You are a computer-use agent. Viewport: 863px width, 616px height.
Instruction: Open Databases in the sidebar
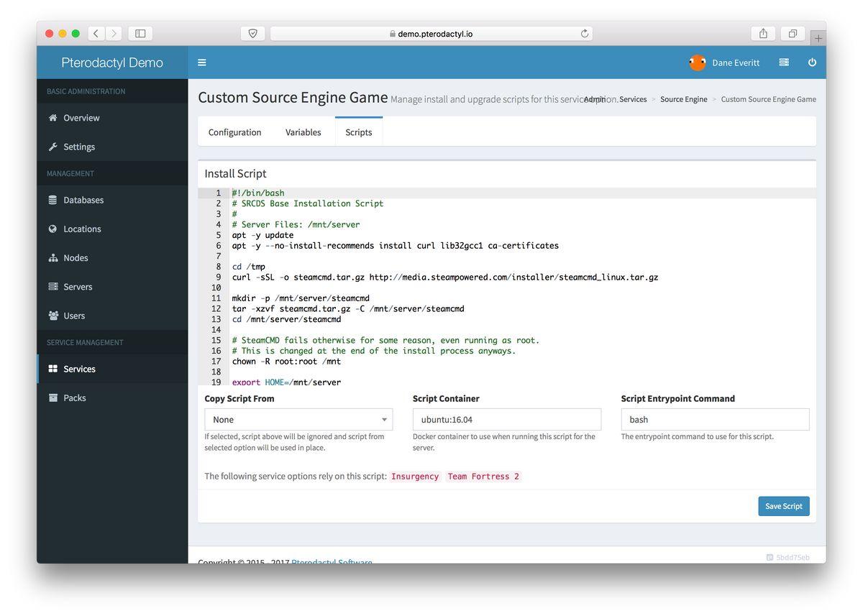(x=112, y=200)
